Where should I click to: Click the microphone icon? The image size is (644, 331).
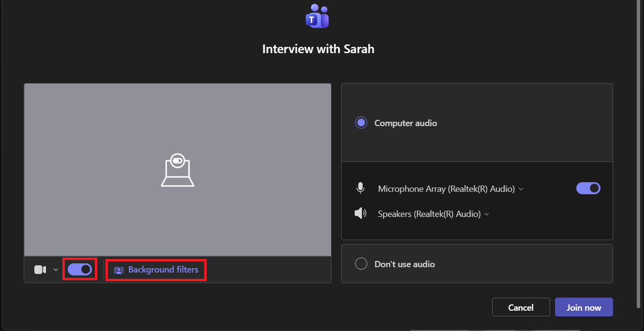click(360, 188)
